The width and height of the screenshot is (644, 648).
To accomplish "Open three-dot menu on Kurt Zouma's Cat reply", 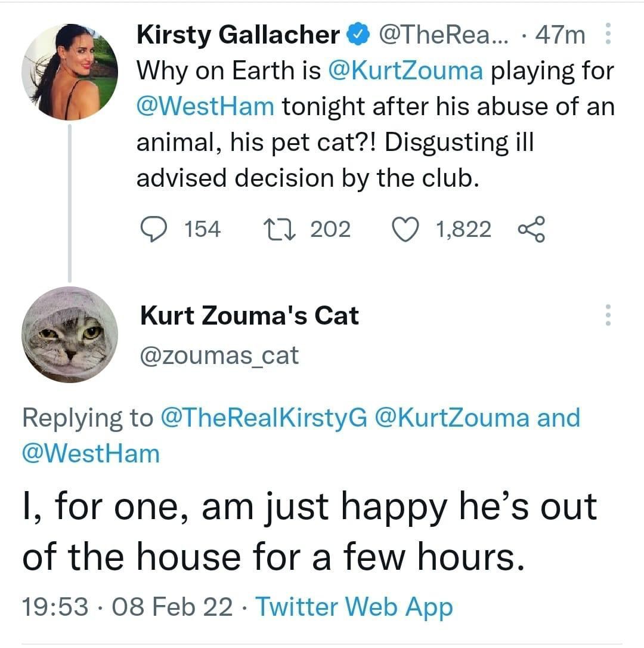I will (x=608, y=314).
